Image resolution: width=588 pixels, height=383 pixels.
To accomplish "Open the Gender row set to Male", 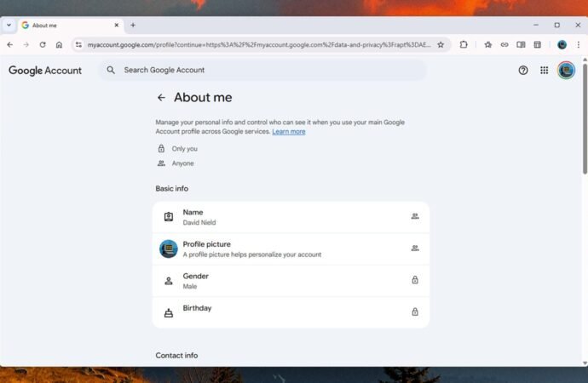I will [x=291, y=281].
